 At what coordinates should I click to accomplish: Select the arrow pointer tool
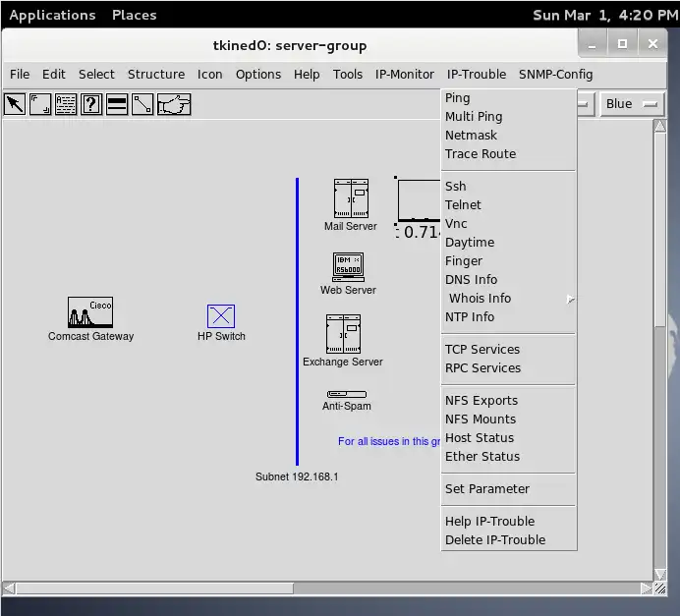pos(15,104)
